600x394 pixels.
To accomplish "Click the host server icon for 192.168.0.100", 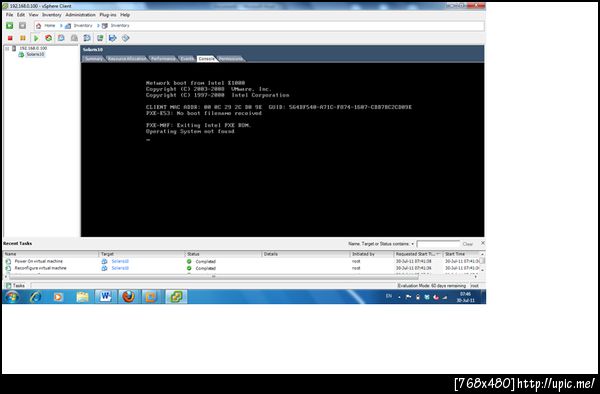I will [x=14, y=48].
